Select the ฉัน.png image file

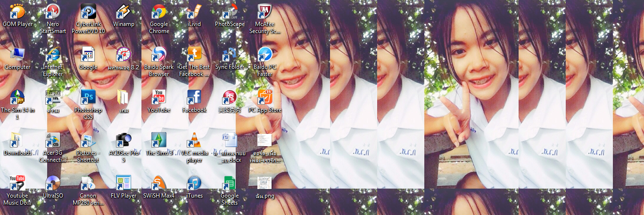[x=265, y=183]
